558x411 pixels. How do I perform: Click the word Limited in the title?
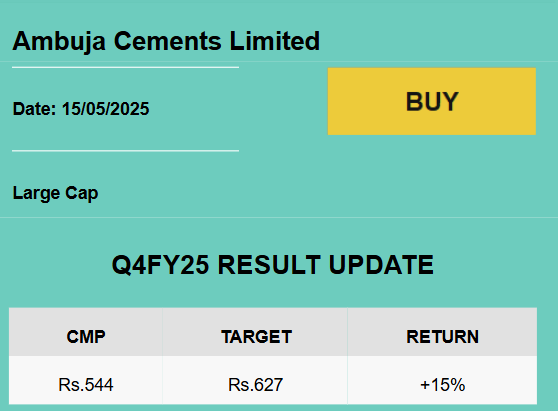(x=274, y=41)
